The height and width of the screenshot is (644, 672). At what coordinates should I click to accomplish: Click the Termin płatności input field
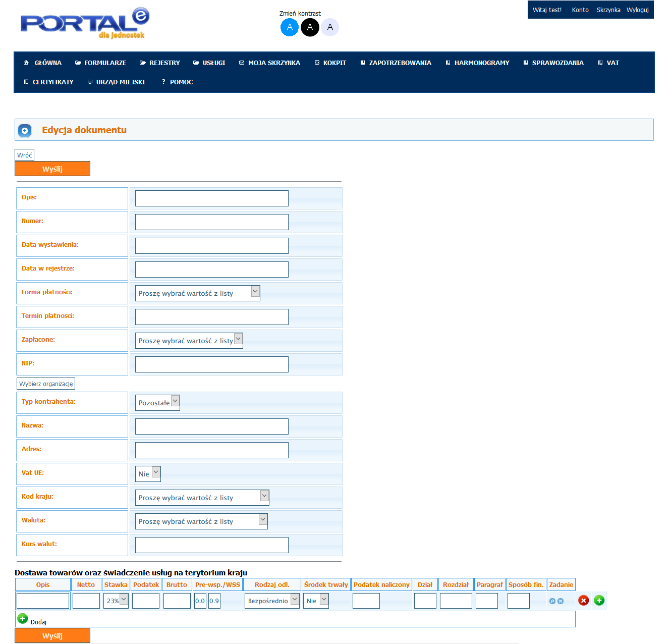212,317
